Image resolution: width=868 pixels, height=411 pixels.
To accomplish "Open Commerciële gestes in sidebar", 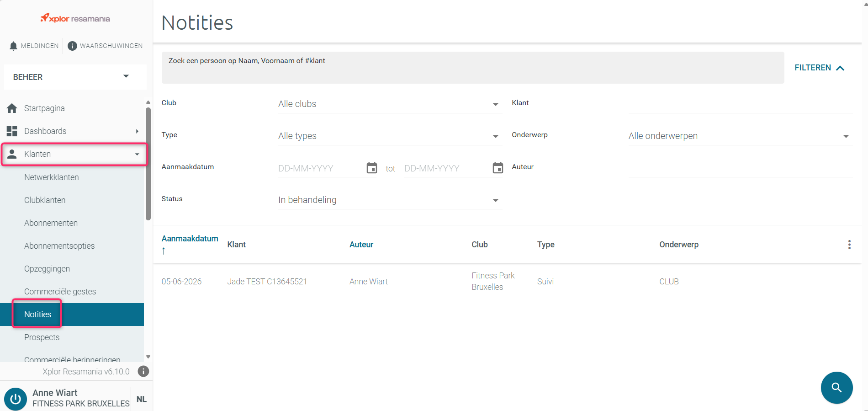I will click(60, 291).
